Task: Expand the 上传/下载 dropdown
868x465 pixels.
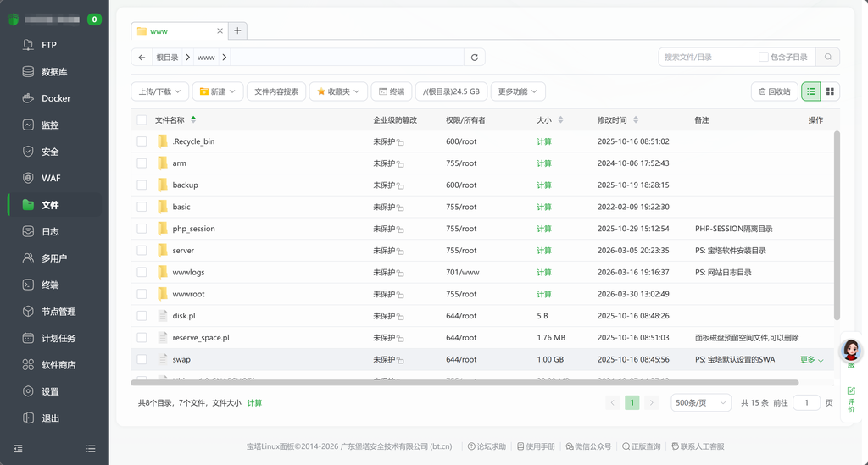Action: tap(159, 91)
